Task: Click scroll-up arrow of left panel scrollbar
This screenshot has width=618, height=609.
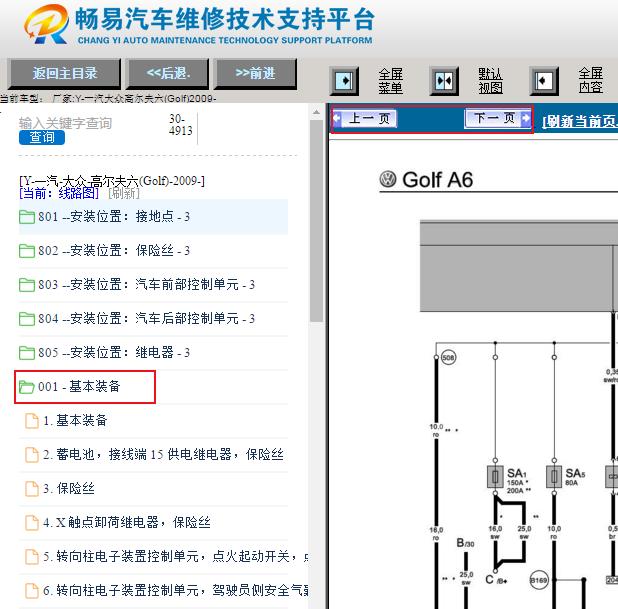Action: coord(316,112)
